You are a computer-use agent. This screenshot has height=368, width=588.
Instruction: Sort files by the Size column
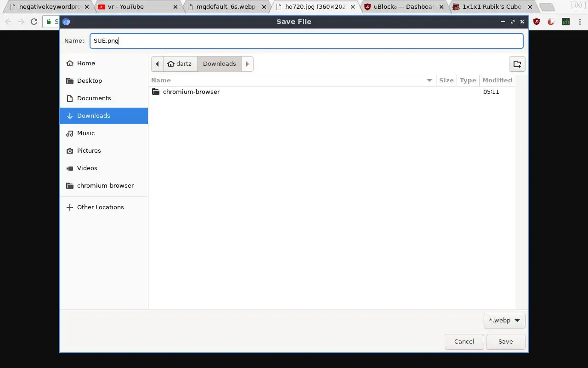pyautogui.click(x=446, y=80)
